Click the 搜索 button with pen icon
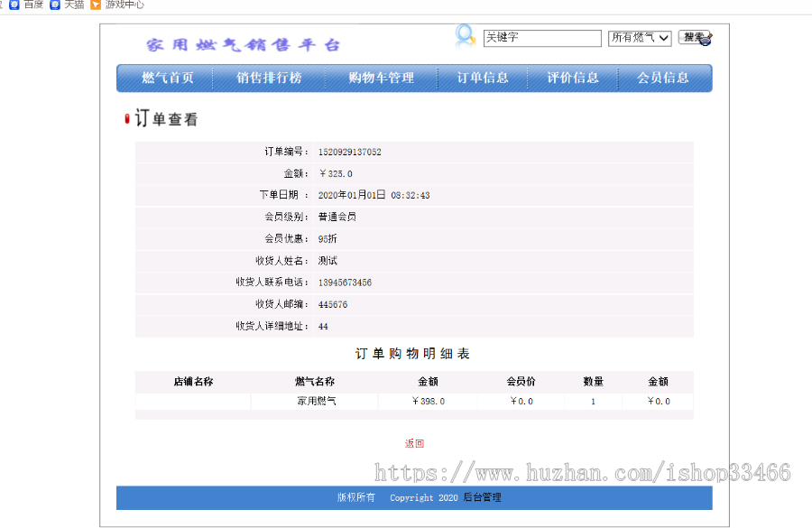The width and height of the screenshot is (812, 528). (x=694, y=38)
